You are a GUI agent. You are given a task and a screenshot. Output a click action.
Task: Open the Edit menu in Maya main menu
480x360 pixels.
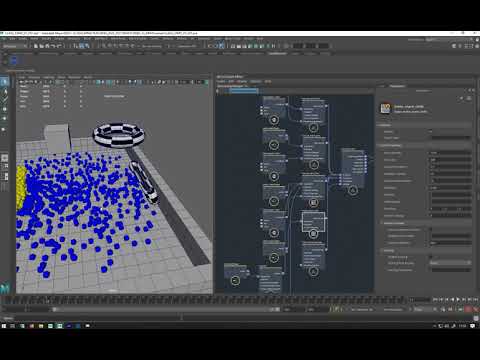coord(12,39)
